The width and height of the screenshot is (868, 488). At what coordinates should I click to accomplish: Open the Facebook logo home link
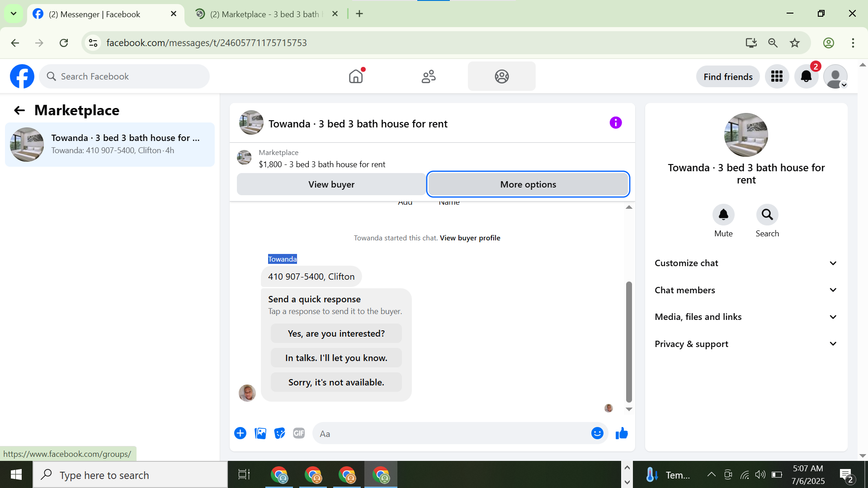pos(22,76)
